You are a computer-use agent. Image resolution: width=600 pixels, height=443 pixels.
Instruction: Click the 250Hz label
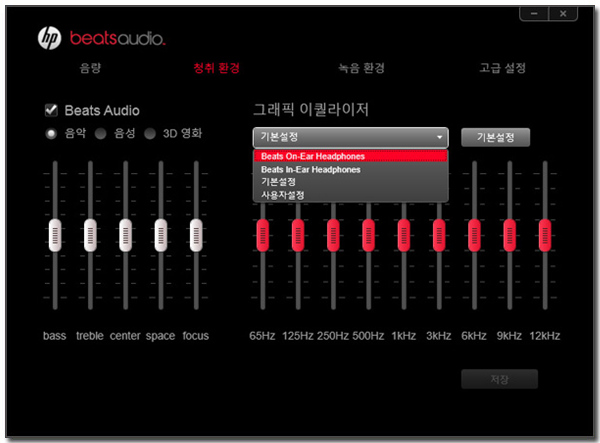(x=333, y=336)
